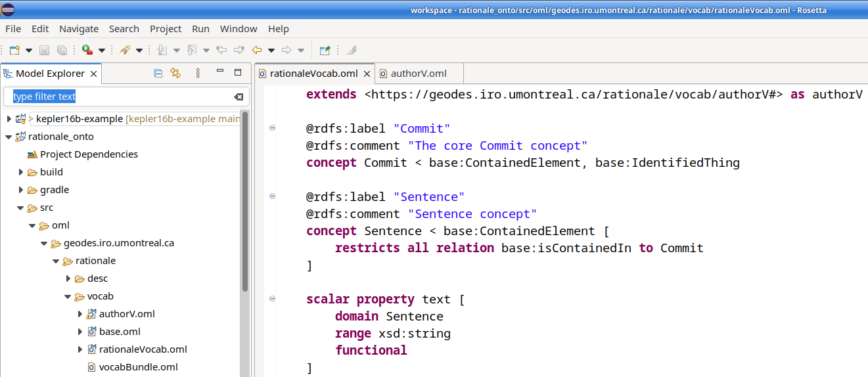The height and width of the screenshot is (377, 868).
Task: Toggle Link with Editor in Model Explorer
Action: (175, 73)
